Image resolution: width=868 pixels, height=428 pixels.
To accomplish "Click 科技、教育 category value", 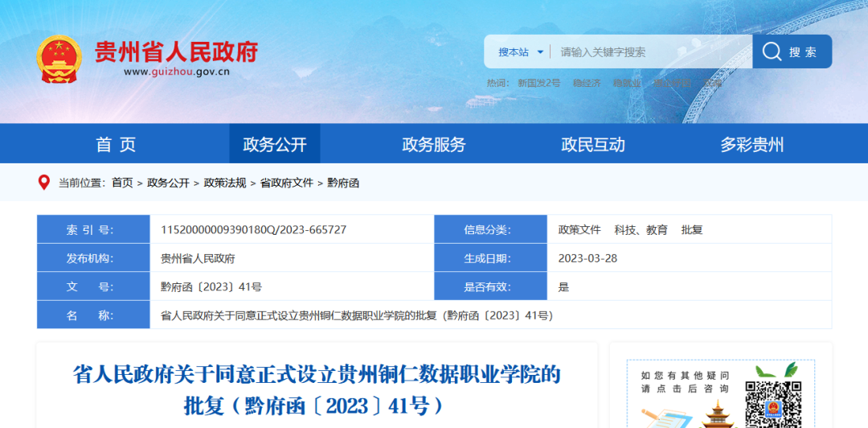I will pyautogui.click(x=641, y=229).
